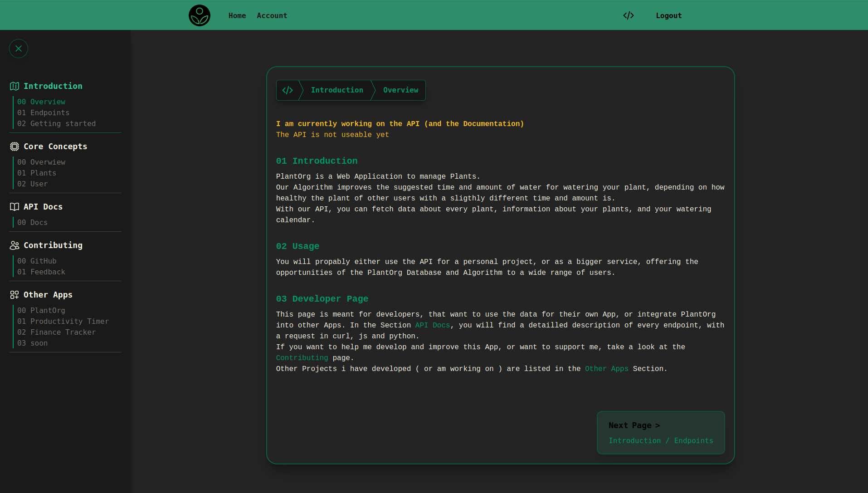Go to Next Page Introduction / Endpoints
This screenshot has width=868, height=493.
coord(660,433)
